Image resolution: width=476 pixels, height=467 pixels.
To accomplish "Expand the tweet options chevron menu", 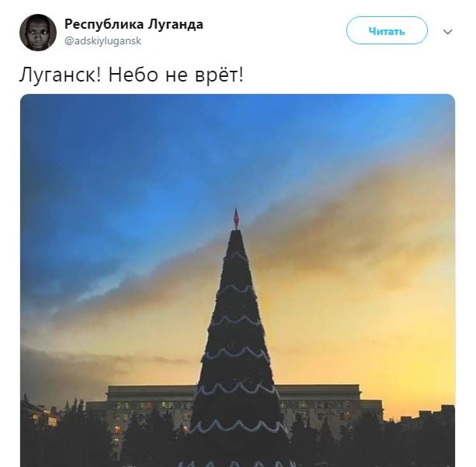I will [x=448, y=32].
